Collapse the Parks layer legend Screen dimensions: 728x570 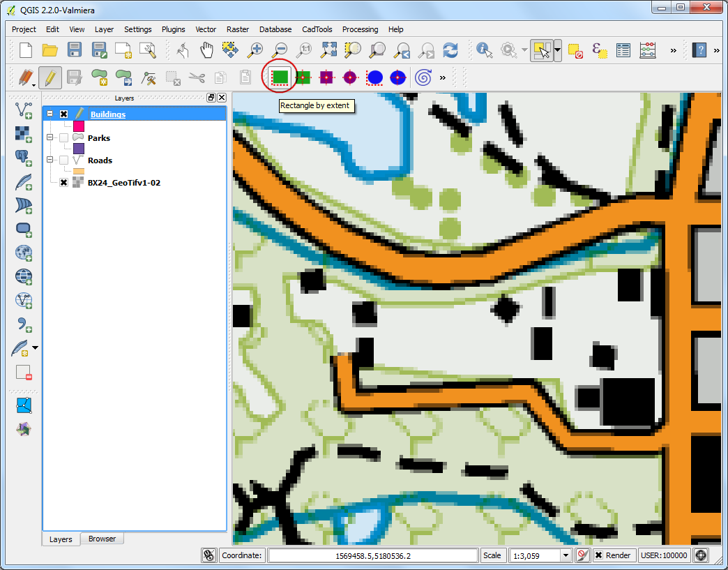(x=50, y=137)
